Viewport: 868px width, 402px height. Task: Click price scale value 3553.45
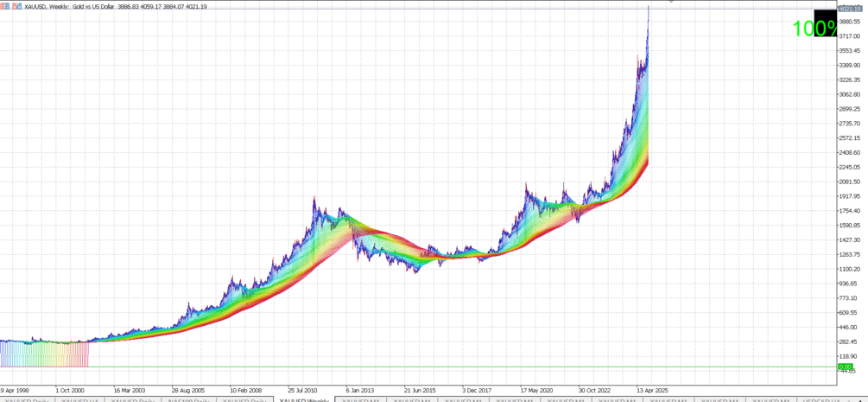coord(849,50)
